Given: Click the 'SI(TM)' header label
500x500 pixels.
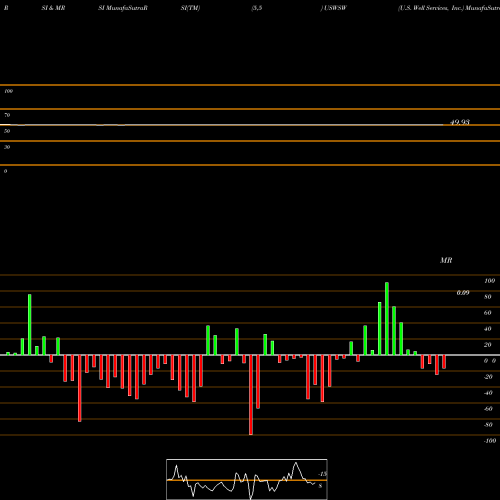Looking at the screenshot, I should click(190, 8).
